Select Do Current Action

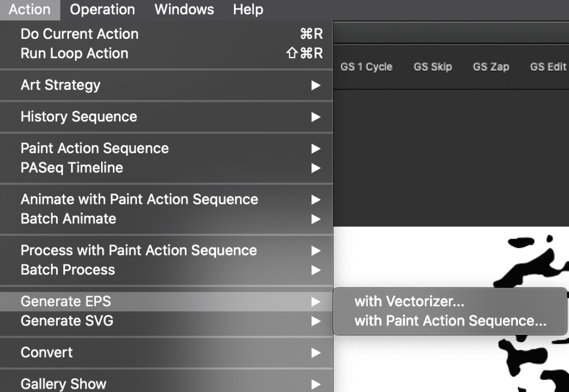(79, 34)
